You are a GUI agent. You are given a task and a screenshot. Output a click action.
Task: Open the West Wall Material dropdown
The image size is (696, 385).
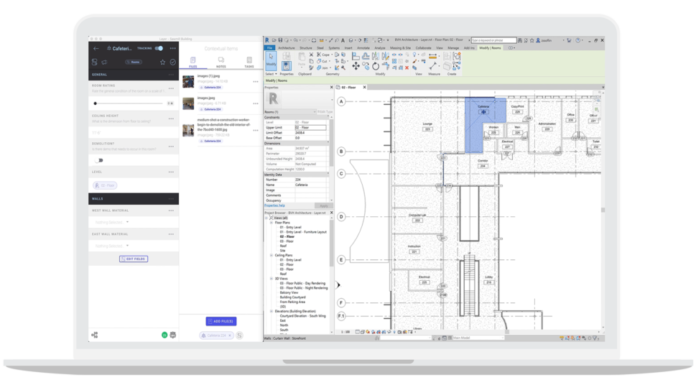pos(112,222)
